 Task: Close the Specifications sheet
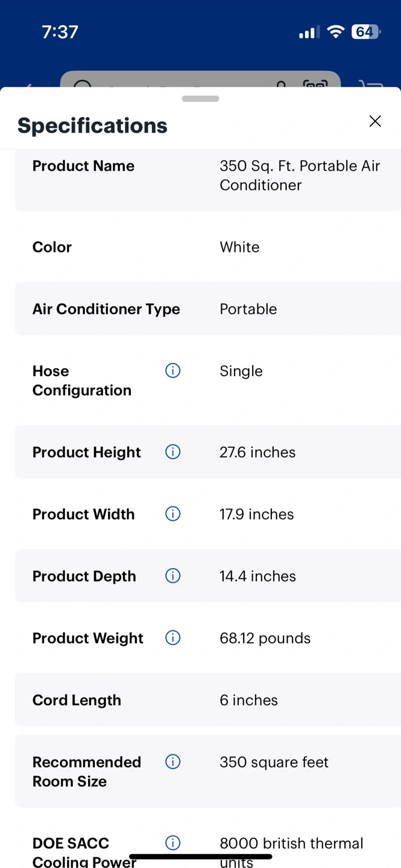tap(375, 121)
